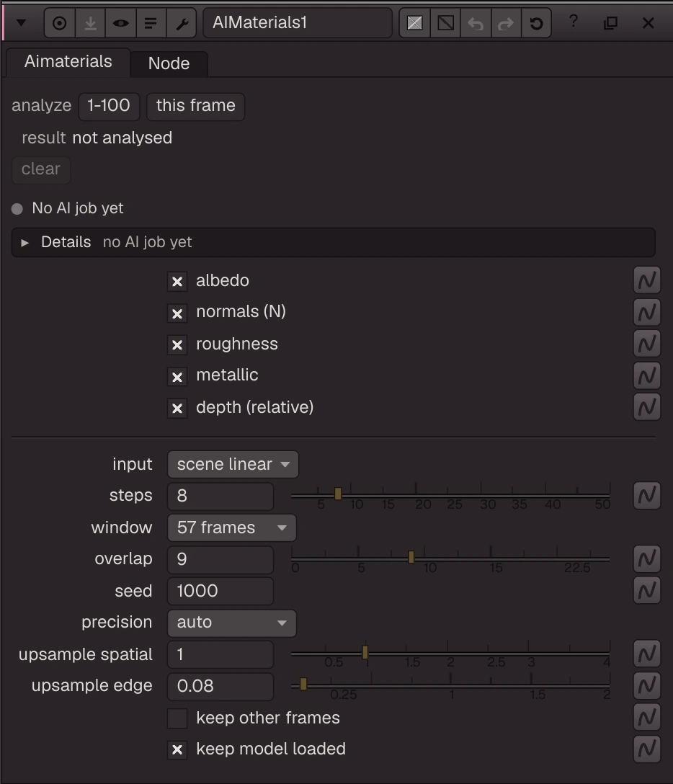Click the analyze 1-100 button

click(x=109, y=106)
